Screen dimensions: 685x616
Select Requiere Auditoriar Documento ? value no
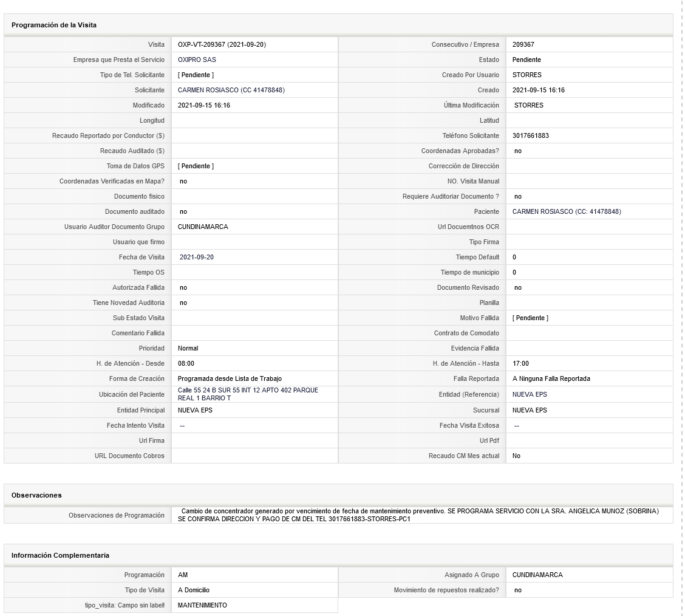click(517, 197)
